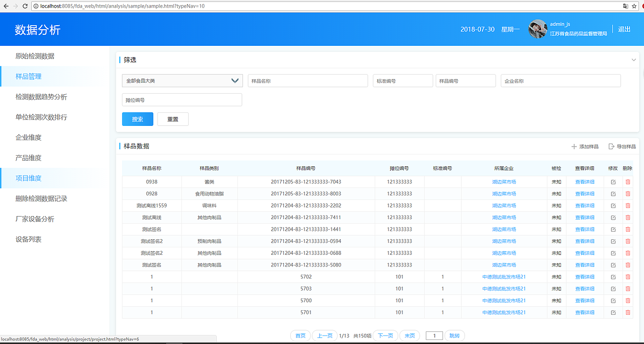The height and width of the screenshot is (344, 644).
Task: Focus the page number input box
Action: [434, 336]
